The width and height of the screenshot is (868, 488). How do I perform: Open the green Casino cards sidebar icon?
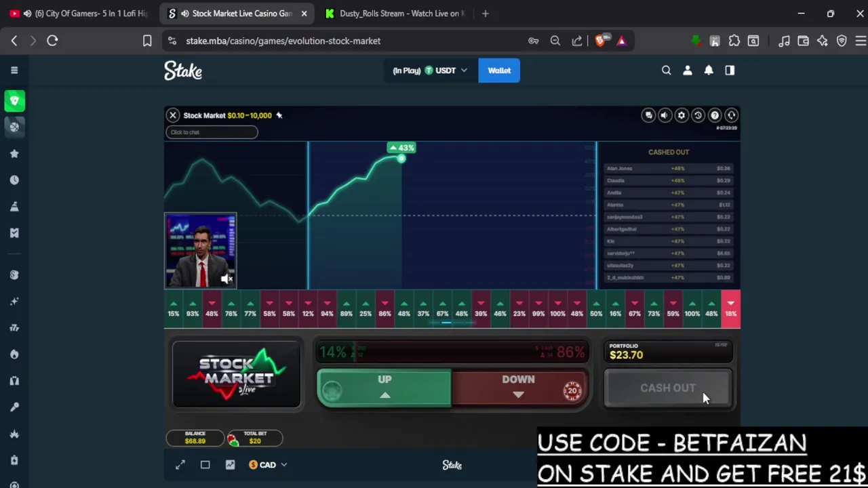point(14,101)
